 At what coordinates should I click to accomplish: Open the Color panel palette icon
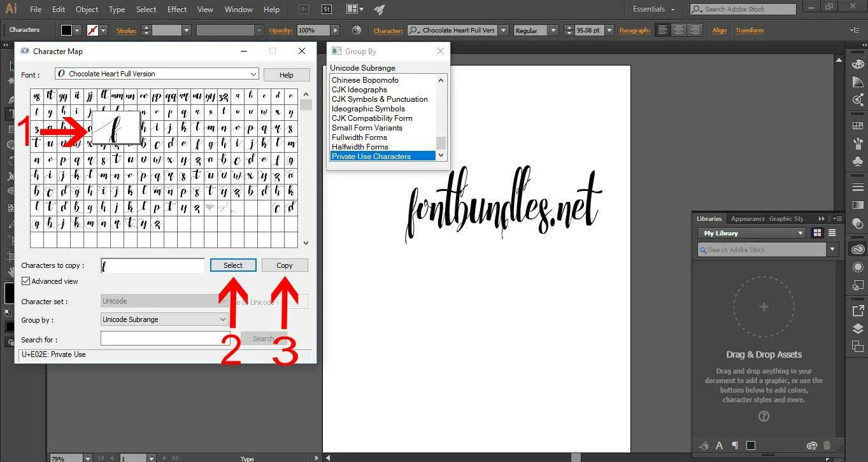(x=858, y=64)
